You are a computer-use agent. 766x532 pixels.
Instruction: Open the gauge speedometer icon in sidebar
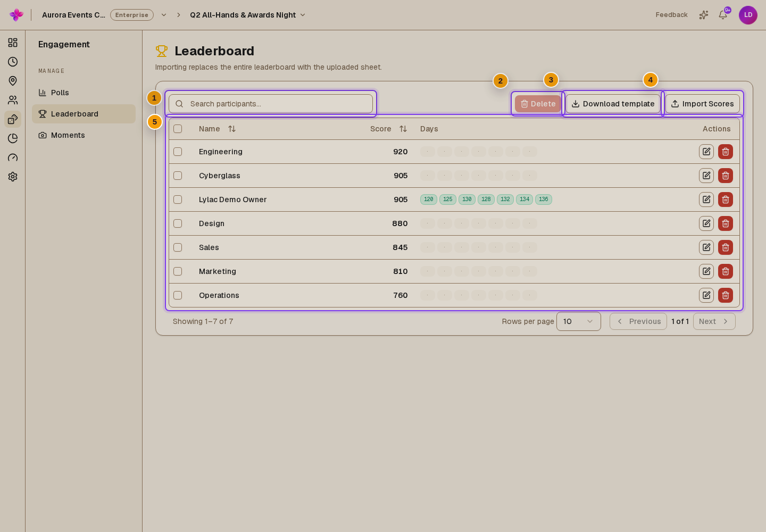pyautogui.click(x=13, y=157)
